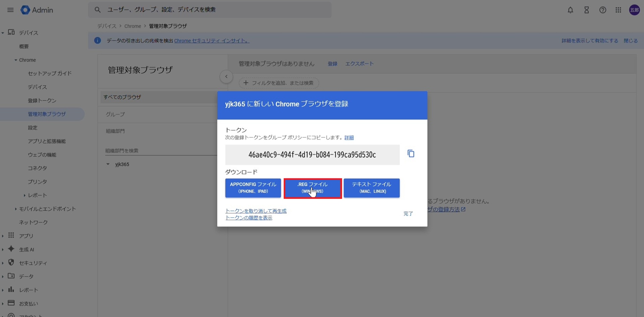Open 登録トークン in the sidebar
This screenshot has width=644, height=317.
coord(42,100)
